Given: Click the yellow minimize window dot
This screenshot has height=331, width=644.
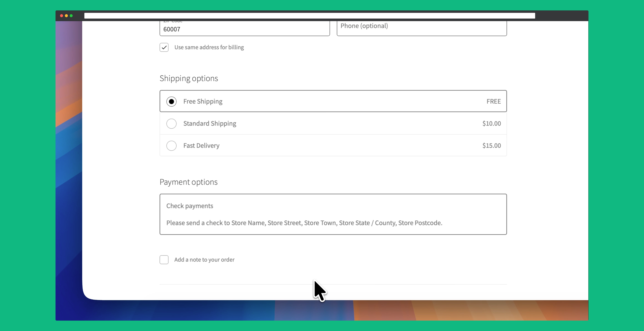Looking at the screenshot, I should click(x=66, y=16).
